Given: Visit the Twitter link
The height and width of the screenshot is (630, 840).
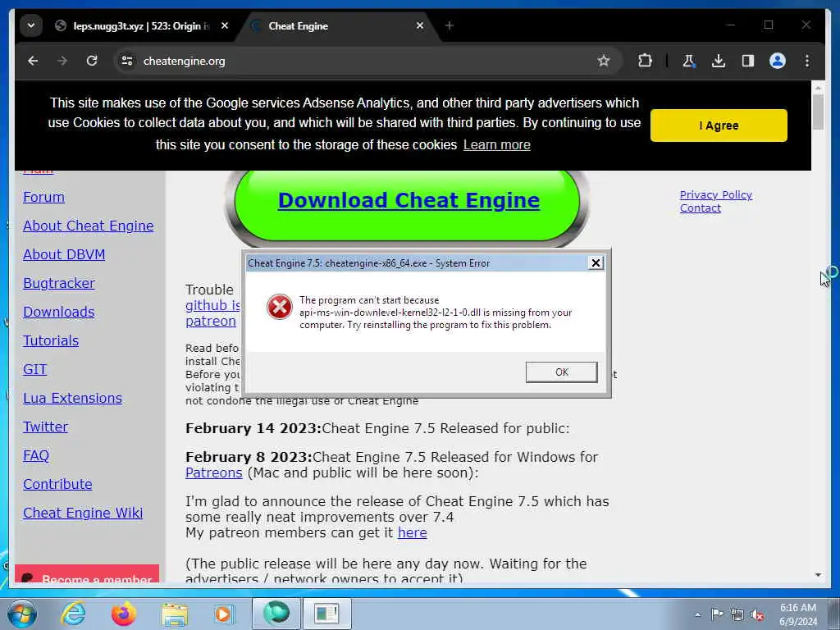Looking at the screenshot, I should coord(46,427).
